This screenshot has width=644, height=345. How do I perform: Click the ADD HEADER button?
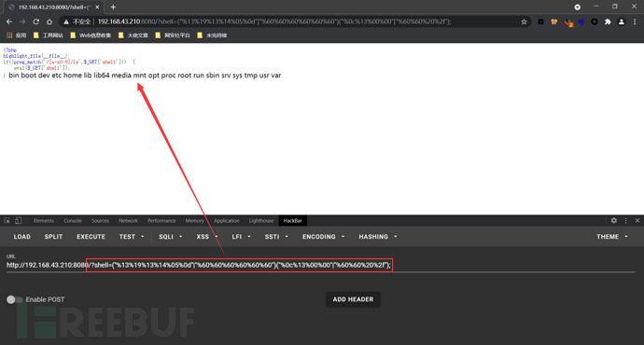353,299
